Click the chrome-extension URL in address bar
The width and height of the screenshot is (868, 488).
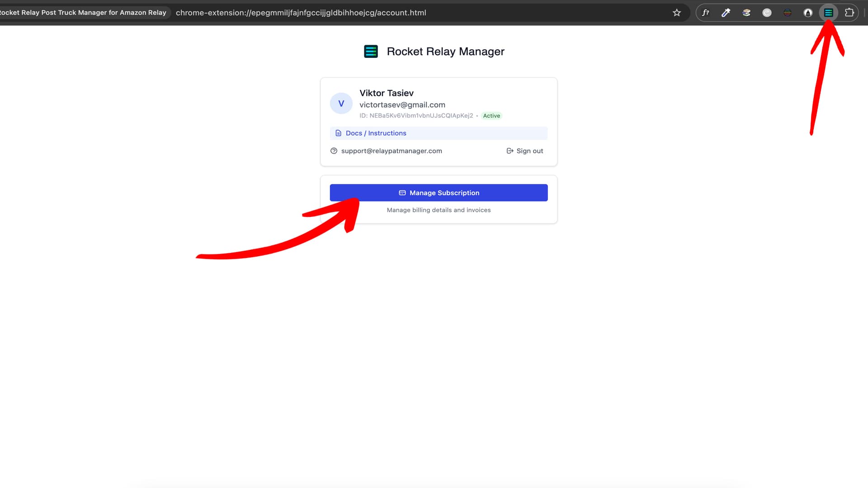pos(301,13)
